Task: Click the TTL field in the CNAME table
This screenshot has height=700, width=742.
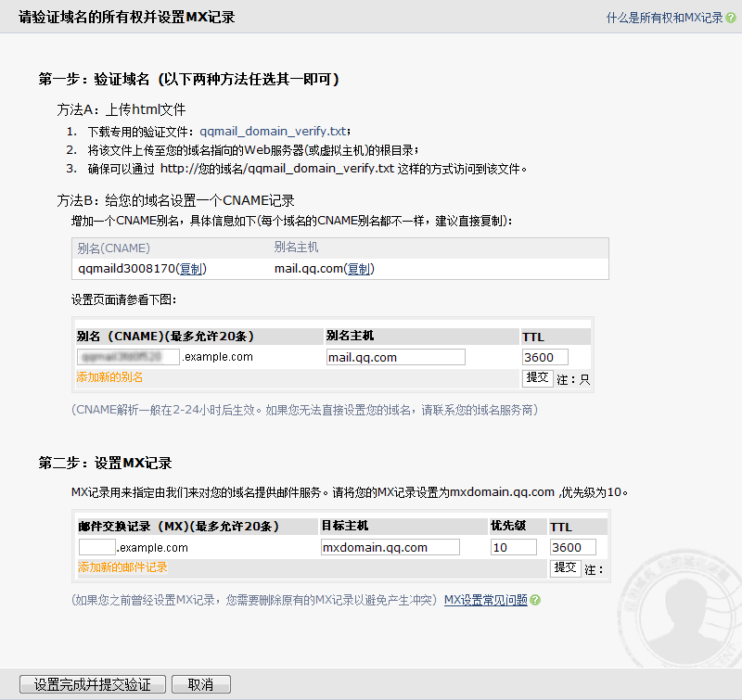Action: [x=544, y=357]
